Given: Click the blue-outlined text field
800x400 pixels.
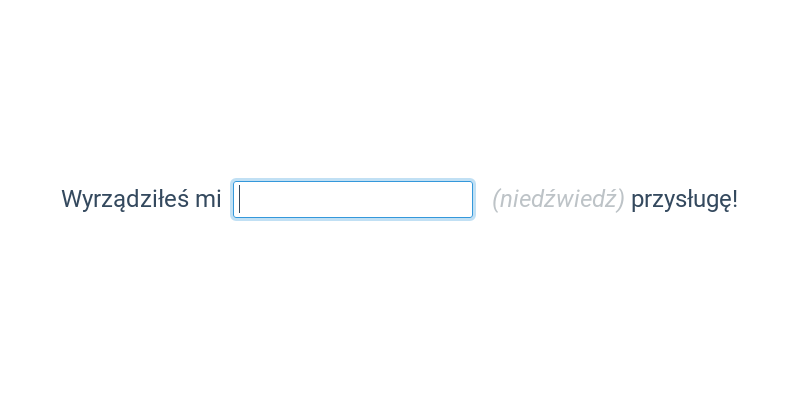Looking at the screenshot, I should pyautogui.click(x=353, y=199).
